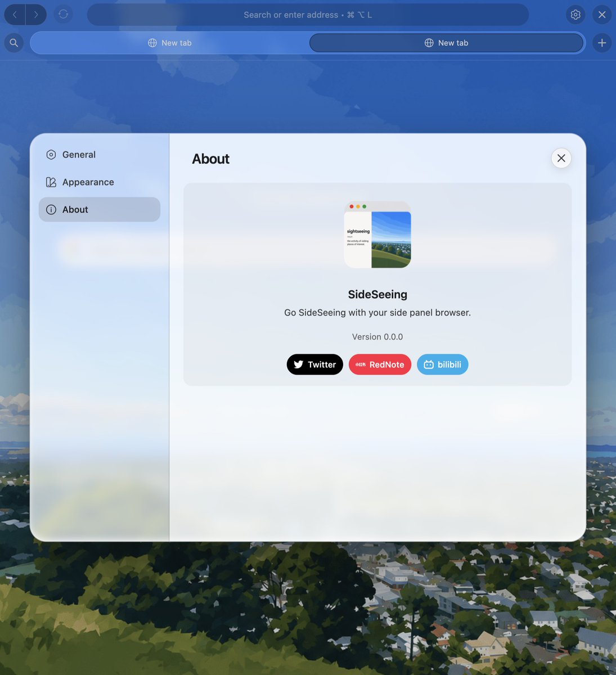The width and height of the screenshot is (616, 675).
Task: Reload the page with refresh icon
Action: (x=64, y=14)
